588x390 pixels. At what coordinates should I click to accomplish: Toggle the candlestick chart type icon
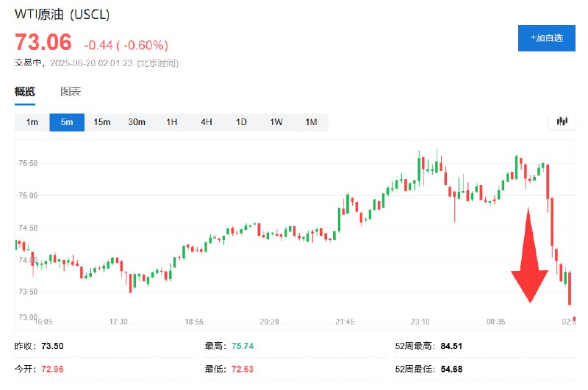pyautogui.click(x=562, y=121)
